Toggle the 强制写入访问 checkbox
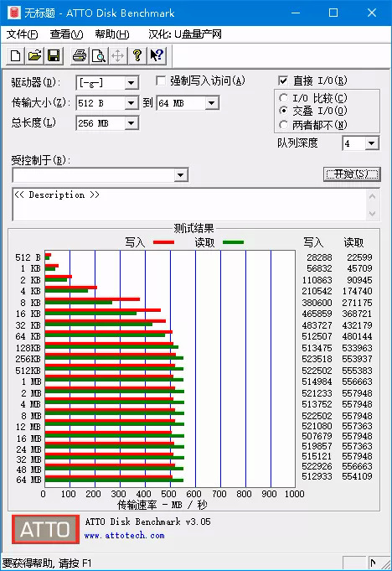This screenshot has width=392, height=571. coord(161,80)
